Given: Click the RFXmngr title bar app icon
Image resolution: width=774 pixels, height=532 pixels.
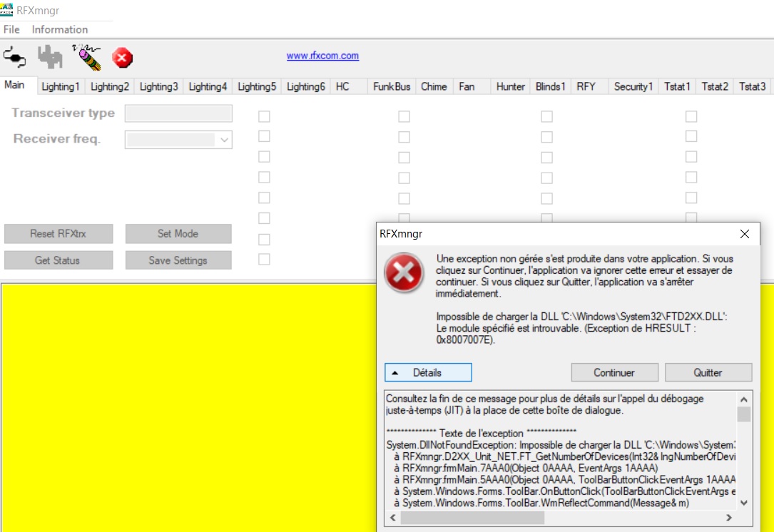Looking at the screenshot, I should [x=6, y=10].
